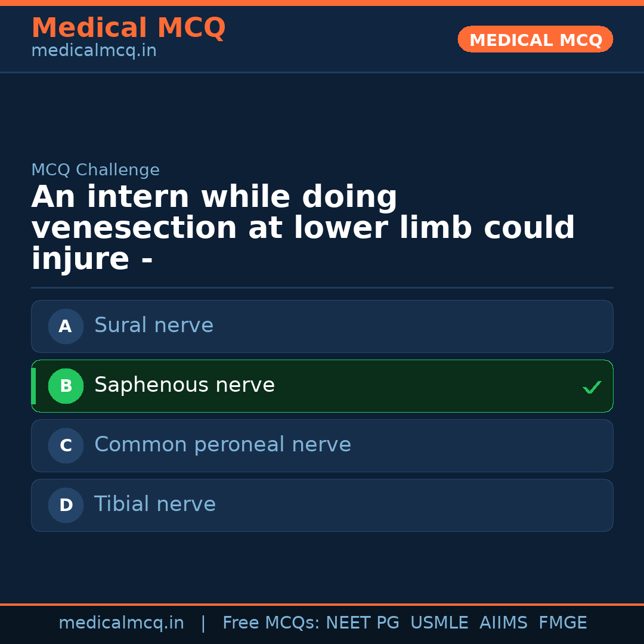
Task: Click the letter A circle icon
Action: 66,326
